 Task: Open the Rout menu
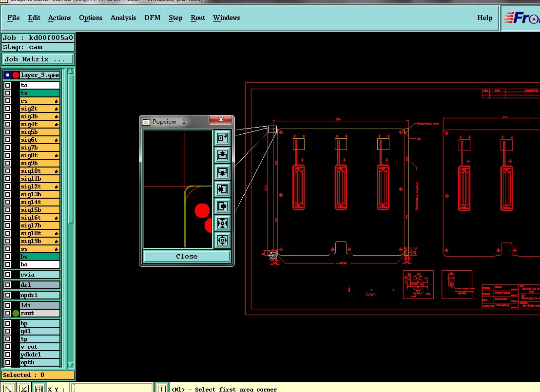198,18
